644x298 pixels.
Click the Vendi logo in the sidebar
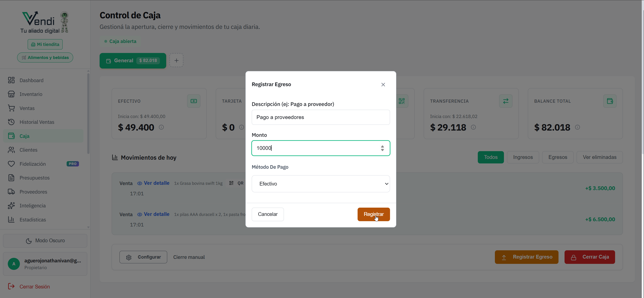44,22
